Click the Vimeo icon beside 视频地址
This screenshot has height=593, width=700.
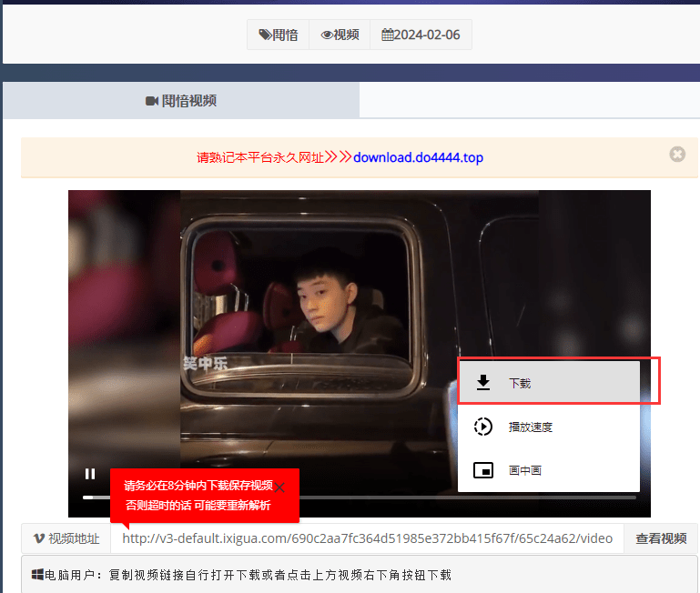[x=39, y=538]
